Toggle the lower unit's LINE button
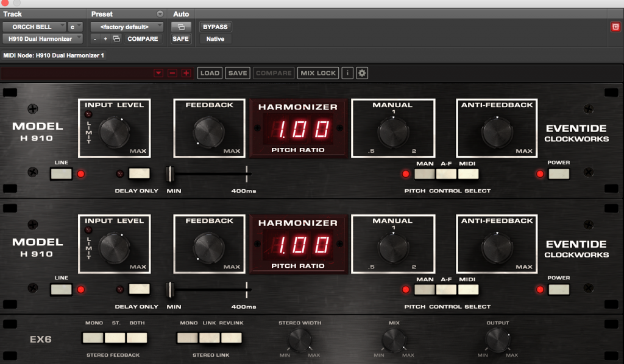Image resolution: width=624 pixels, height=364 pixels. point(62,290)
